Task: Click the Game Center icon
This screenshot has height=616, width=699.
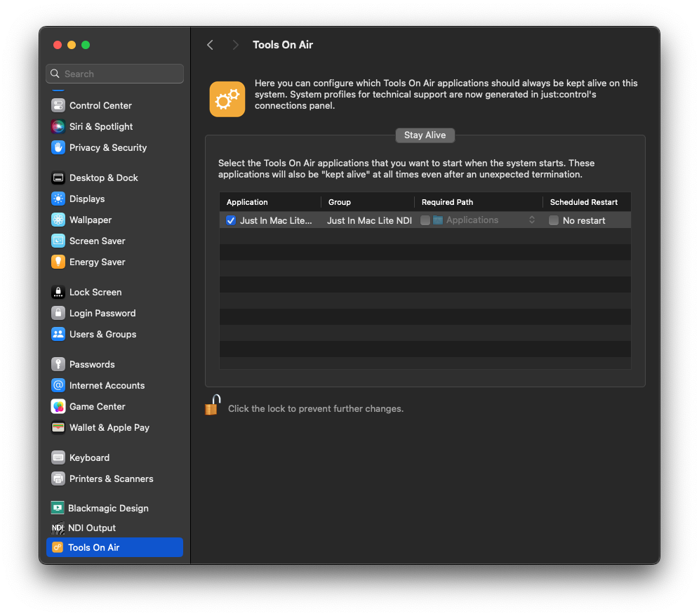Action: tap(58, 406)
